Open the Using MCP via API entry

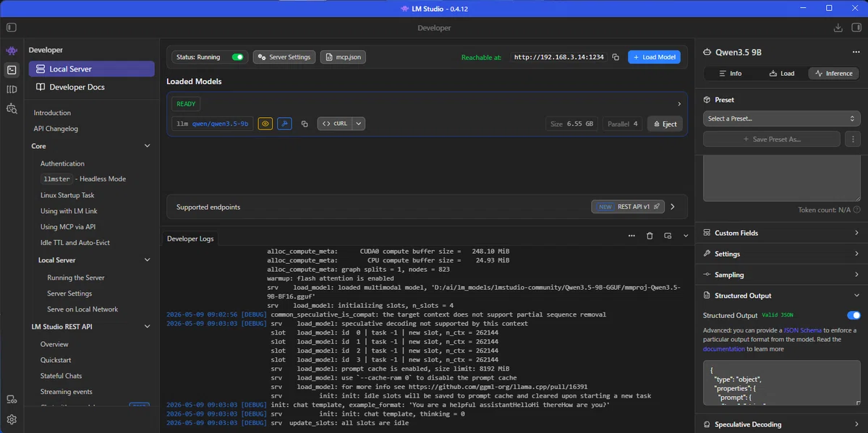[x=68, y=227]
